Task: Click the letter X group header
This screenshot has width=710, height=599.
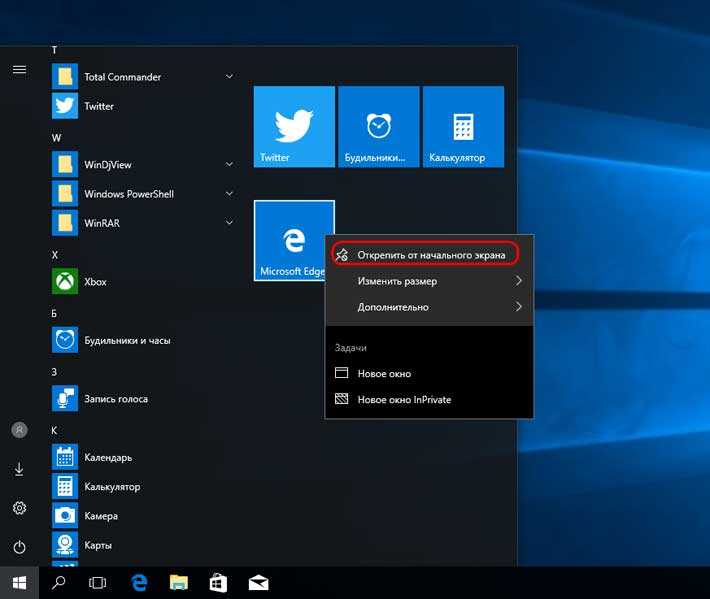Action: pos(55,255)
